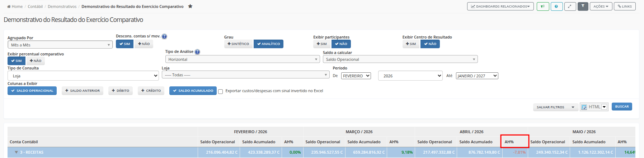Go to Contábil breadcrumb
Screen dimensions: 644x158
tap(35, 6)
